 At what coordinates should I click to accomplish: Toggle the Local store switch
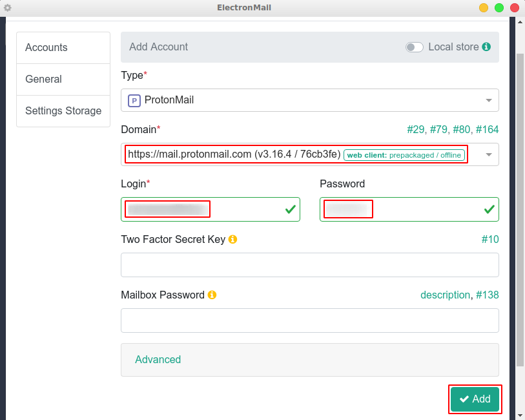coord(414,47)
